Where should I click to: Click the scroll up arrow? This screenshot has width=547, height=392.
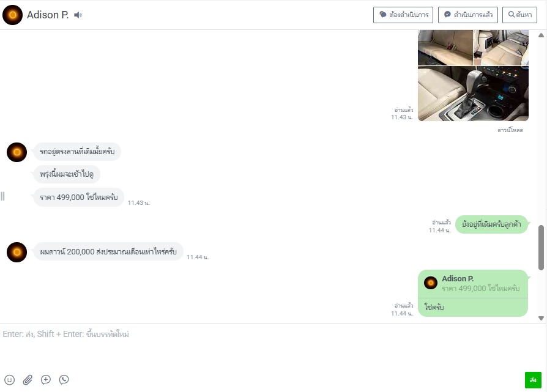pyautogui.click(x=541, y=35)
